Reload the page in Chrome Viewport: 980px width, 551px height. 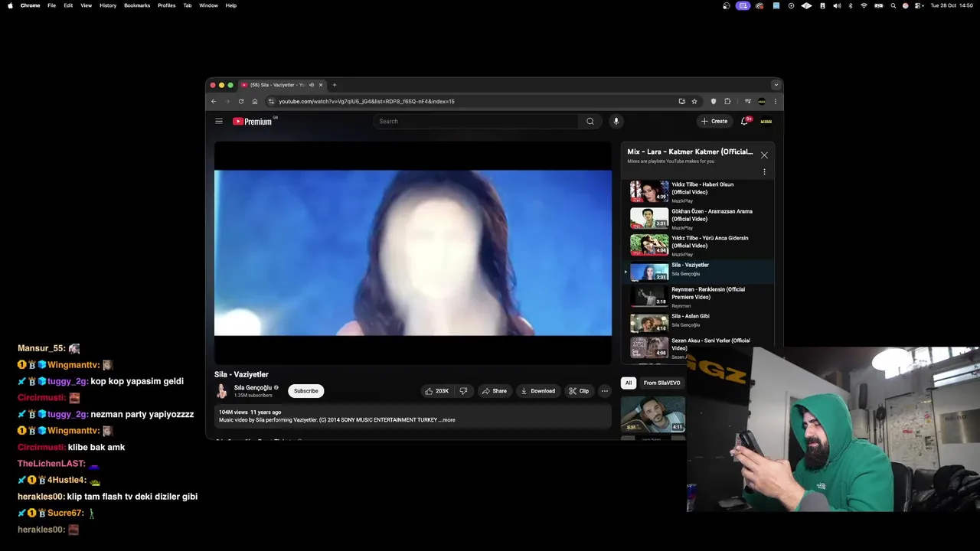[241, 101]
